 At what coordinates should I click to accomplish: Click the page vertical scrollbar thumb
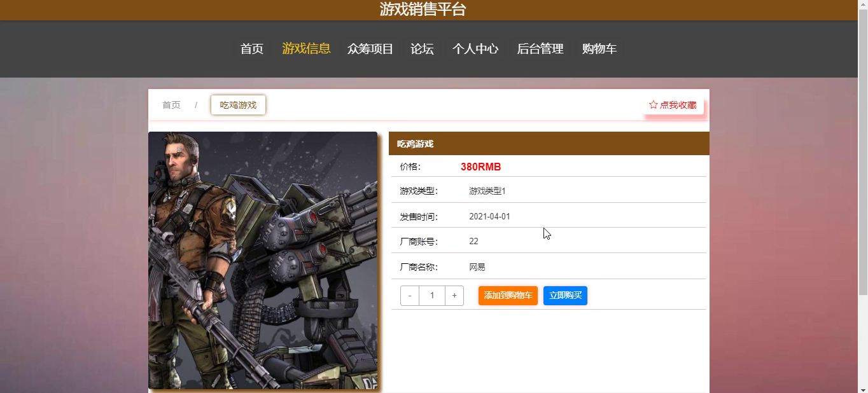click(863, 153)
